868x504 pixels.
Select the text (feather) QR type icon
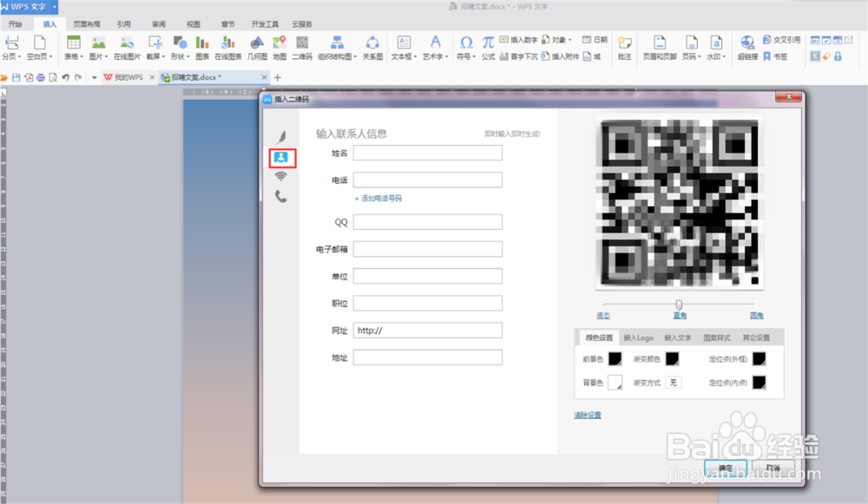pyautogui.click(x=281, y=137)
